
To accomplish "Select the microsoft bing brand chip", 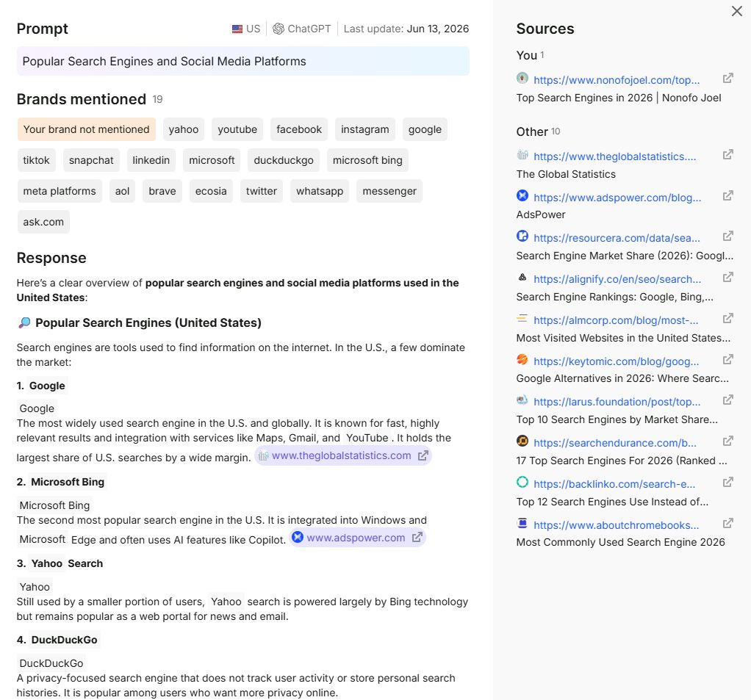I will 367,160.
